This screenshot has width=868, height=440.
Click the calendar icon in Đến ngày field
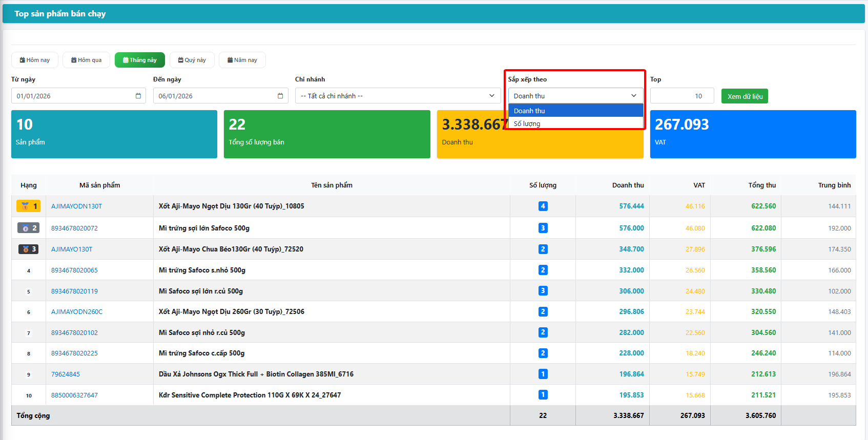pyautogui.click(x=280, y=96)
